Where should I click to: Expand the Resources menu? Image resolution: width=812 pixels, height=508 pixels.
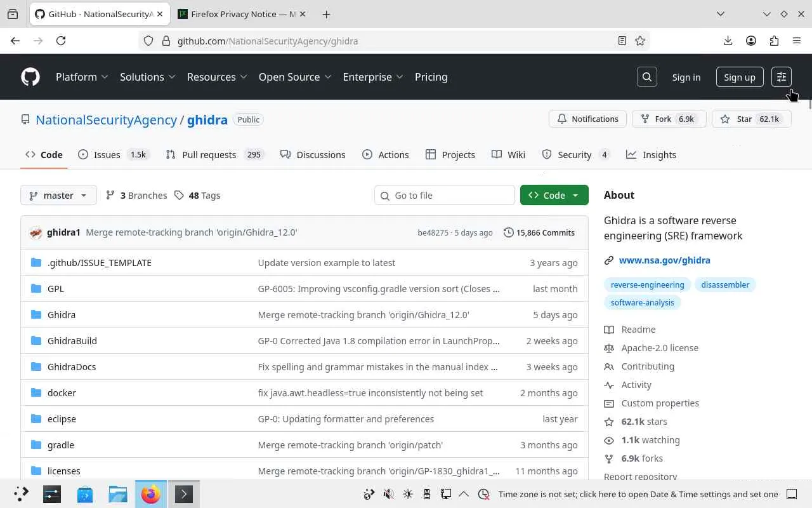click(x=217, y=77)
